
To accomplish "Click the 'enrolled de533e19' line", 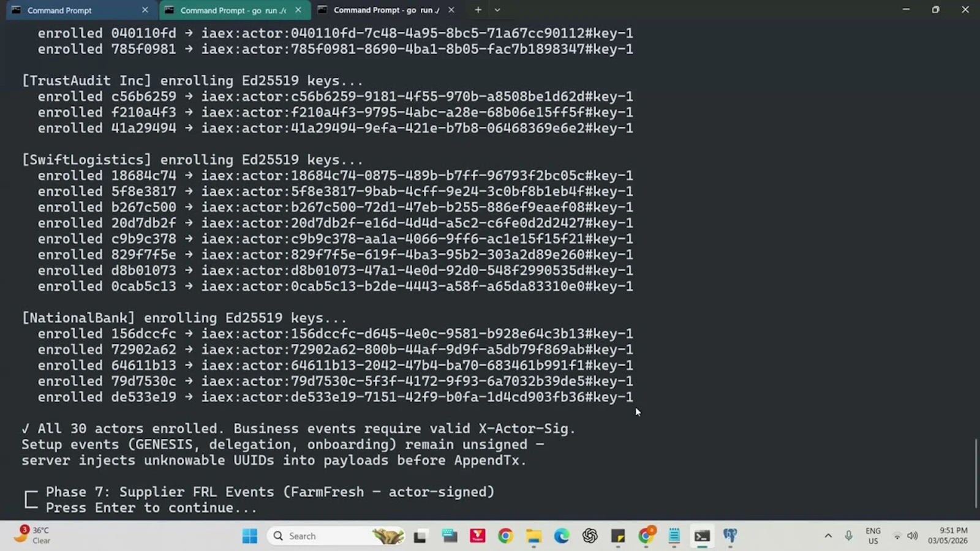I will (x=336, y=397).
